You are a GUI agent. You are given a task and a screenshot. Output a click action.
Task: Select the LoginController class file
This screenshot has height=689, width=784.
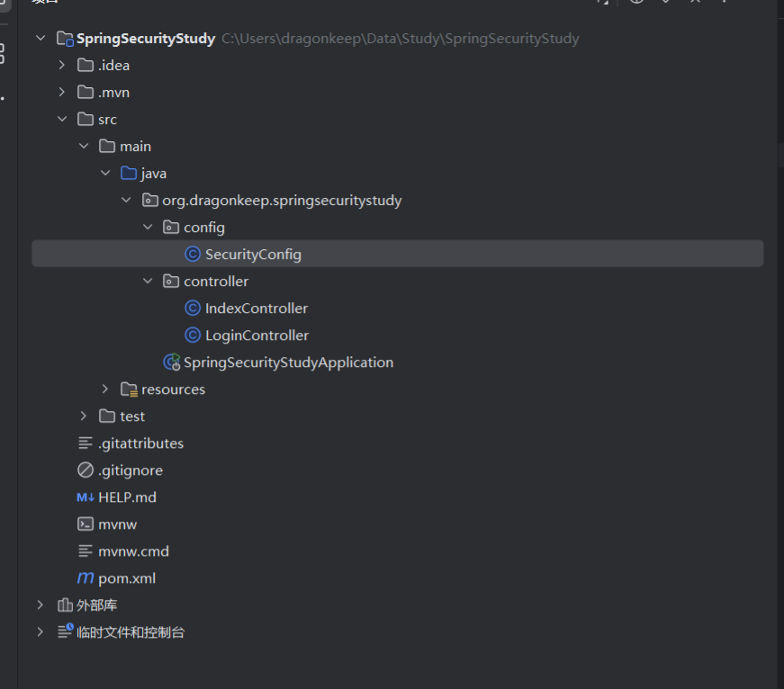(x=257, y=336)
